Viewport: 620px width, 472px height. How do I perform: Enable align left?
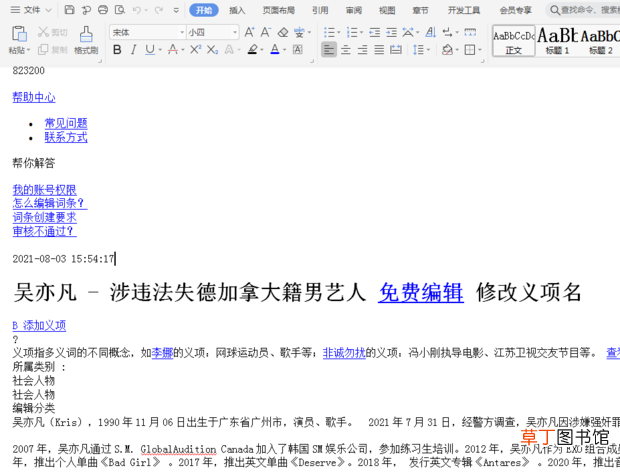tap(329, 49)
